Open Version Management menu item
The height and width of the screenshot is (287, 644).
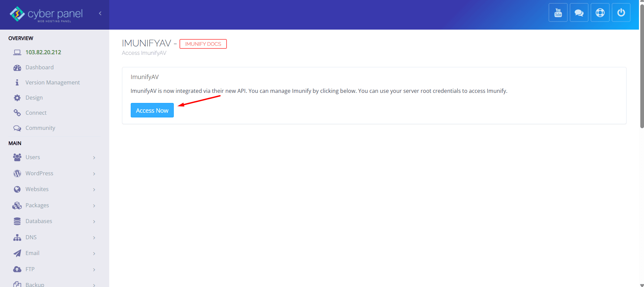click(x=52, y=82)
